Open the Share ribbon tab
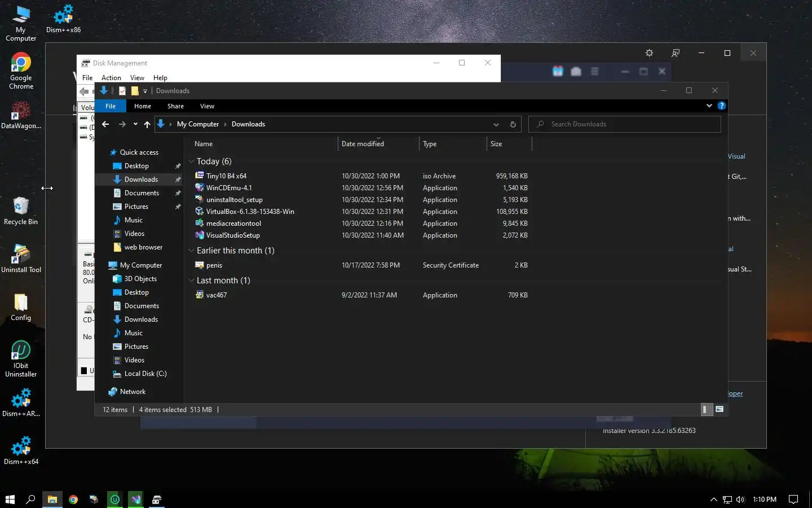Viewport: 812px width, 508px height. 175,106
